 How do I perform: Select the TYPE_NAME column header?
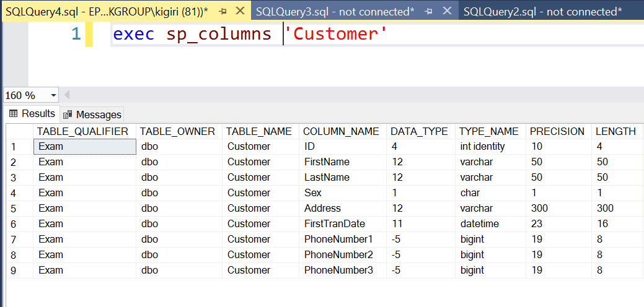490,131
